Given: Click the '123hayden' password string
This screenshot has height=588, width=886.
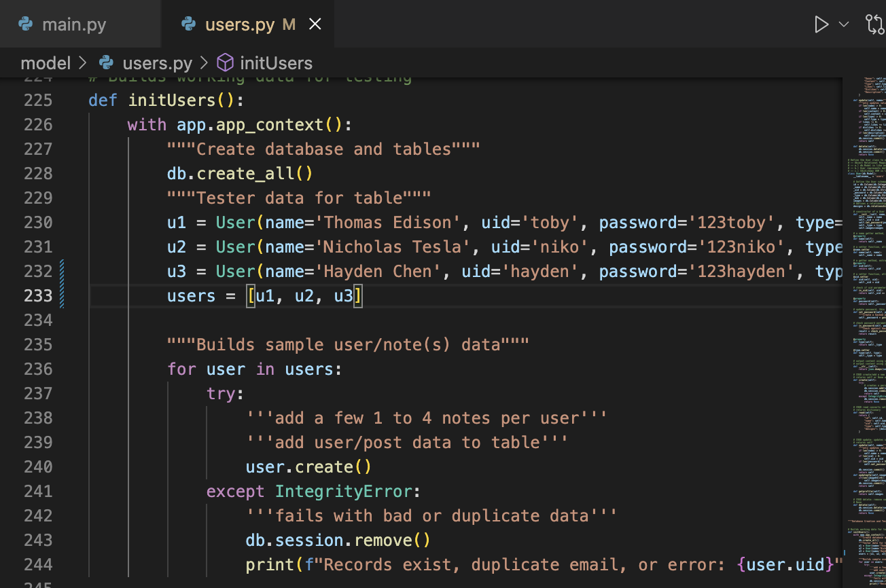Looking at the screenshot, I should point(743,272).
